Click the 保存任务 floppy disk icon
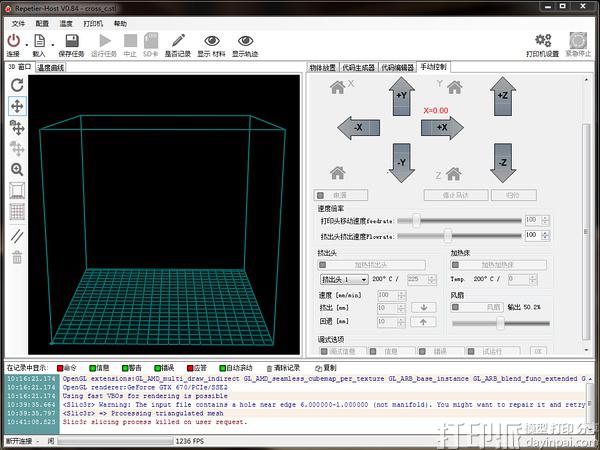 pyautogui.click(x=70, y=41)
